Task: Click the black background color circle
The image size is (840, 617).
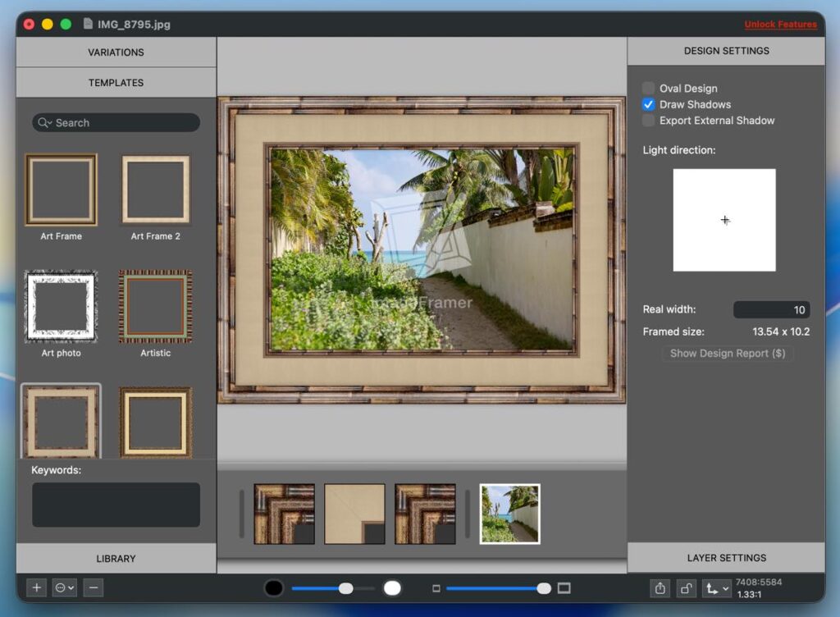Action: pyautogui.click(x=274, y=588)
